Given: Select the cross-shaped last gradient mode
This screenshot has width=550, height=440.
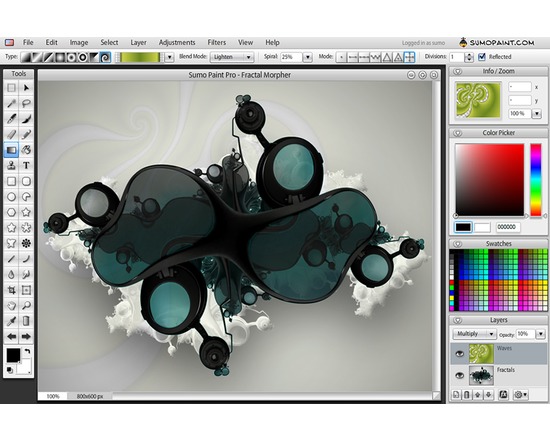Looking at the screenshot, I should [409, 57].
